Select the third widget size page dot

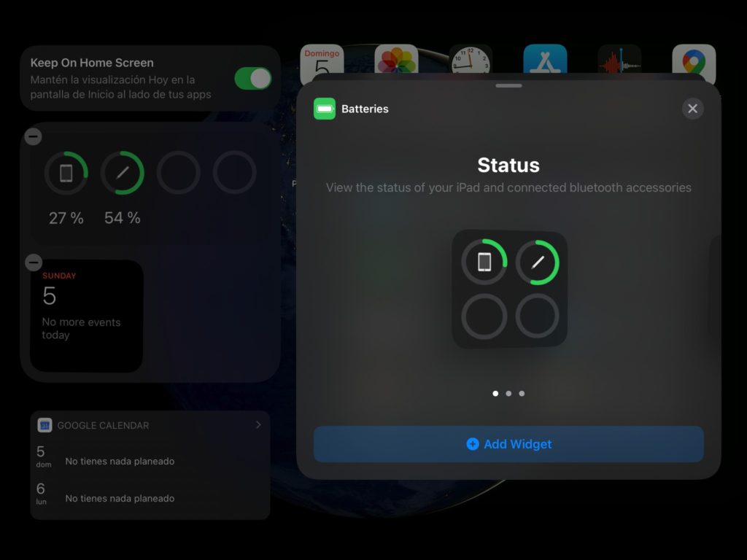pyautogui.click(x=522, y=394)
